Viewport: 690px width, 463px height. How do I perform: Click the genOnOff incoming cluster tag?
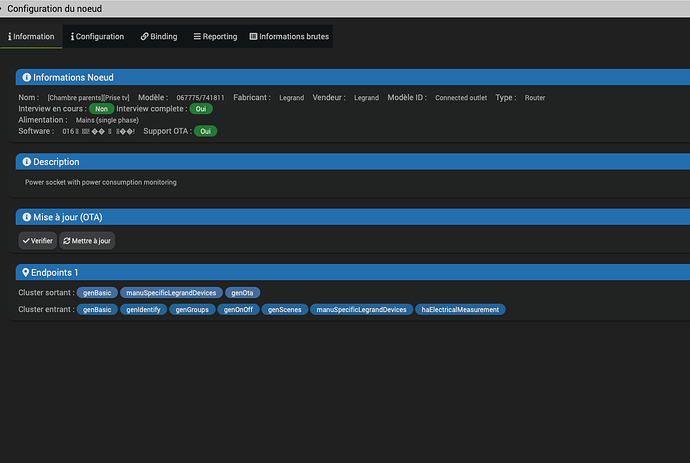coord(237,310)
